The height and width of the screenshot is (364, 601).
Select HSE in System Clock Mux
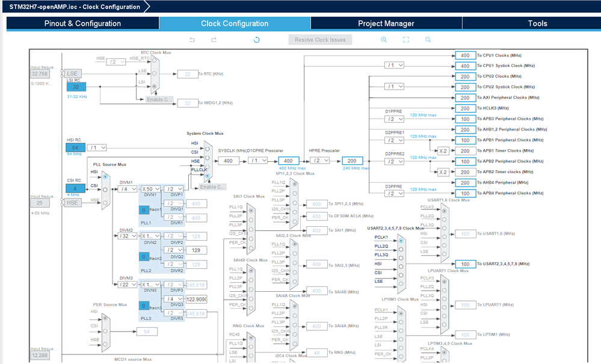208,167
